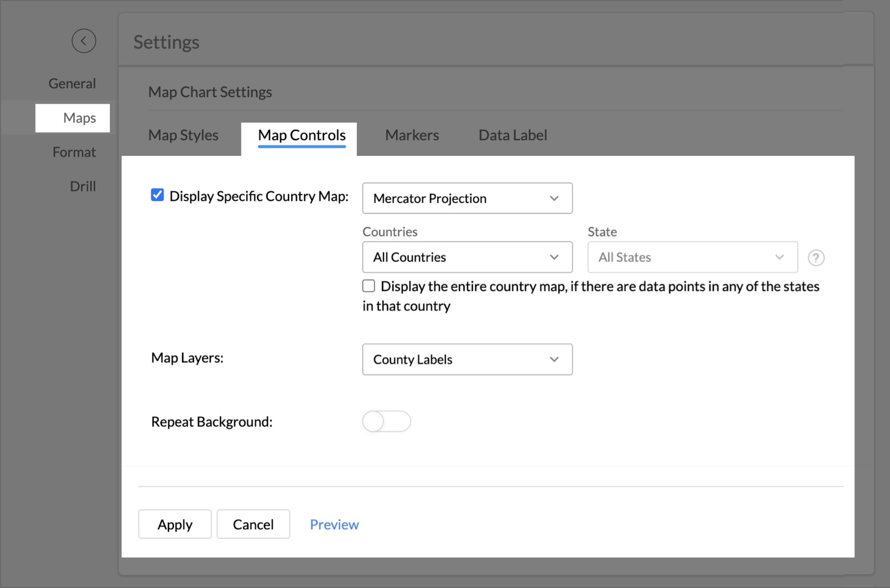This screenshot has height=588, width=890.
Task: Open the Mercator Projection dropdown
Action: [467, 199]
